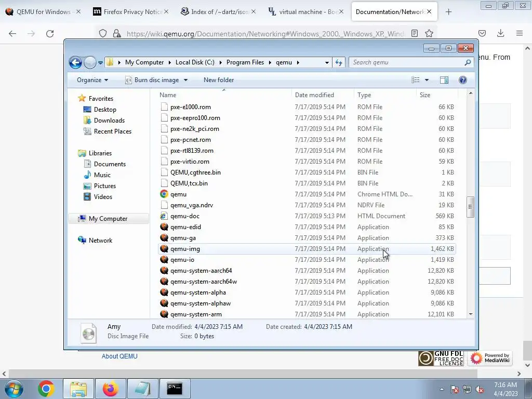Open Desktop in Favorites
Image resolution: width=532 pixels, height=399 pixels.
tap(105, 110)
